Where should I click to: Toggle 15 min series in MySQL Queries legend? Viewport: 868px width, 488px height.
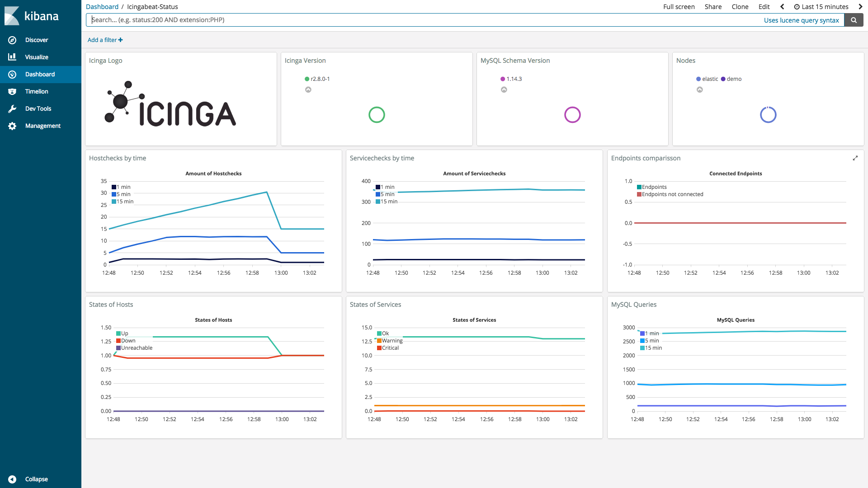coord(651,348)
